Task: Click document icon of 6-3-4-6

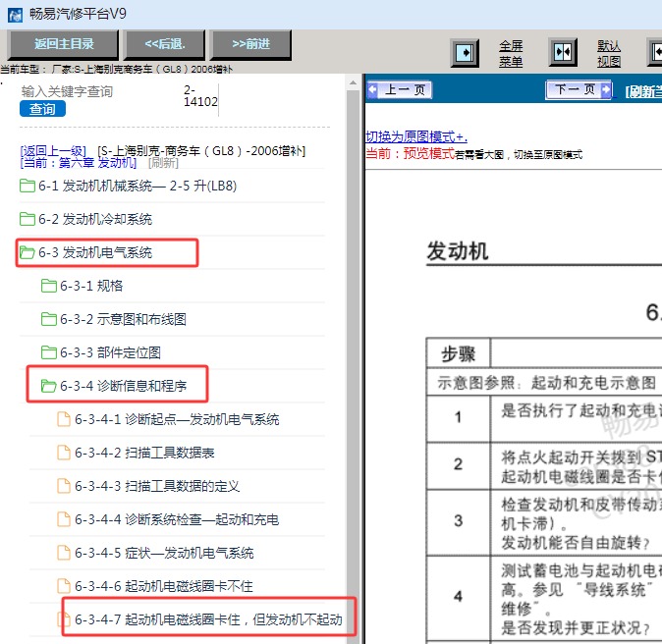Action: [x=64, y=586]
